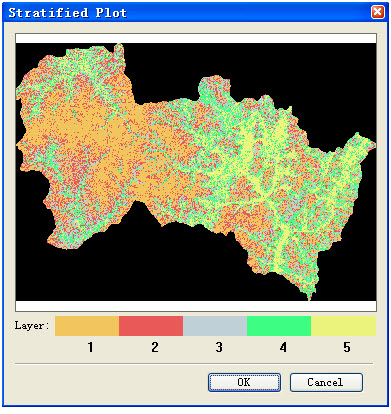
Task: Click the white strip below the plot
Action: [196, 306]
